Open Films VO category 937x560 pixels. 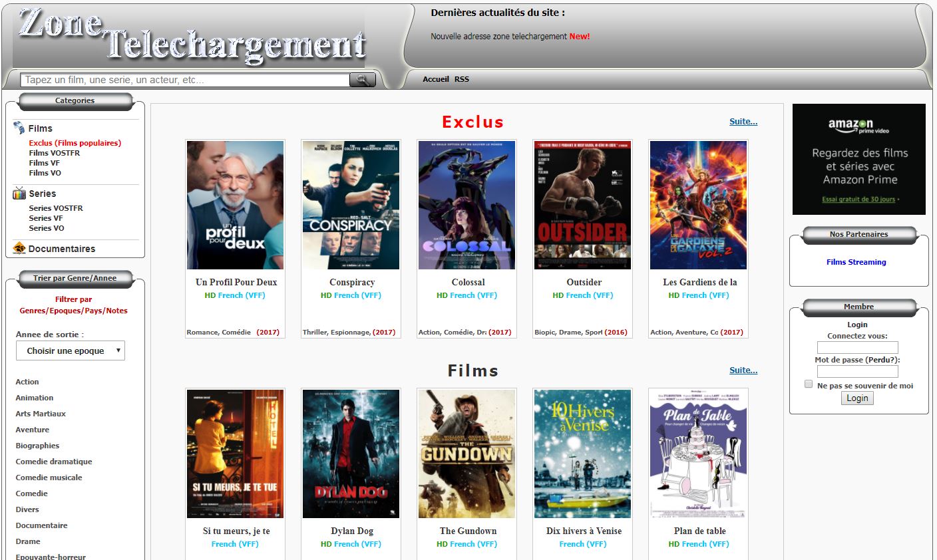[45, 173]
